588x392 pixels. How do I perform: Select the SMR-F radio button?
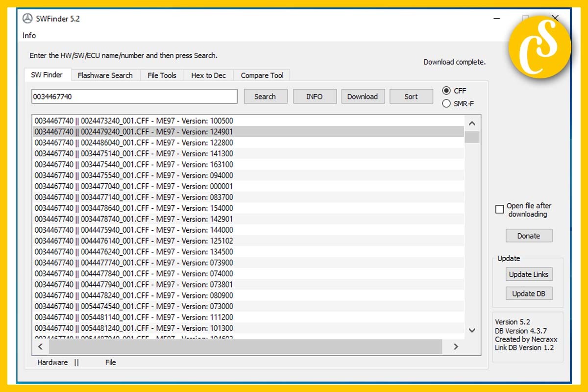pos(446,103)
